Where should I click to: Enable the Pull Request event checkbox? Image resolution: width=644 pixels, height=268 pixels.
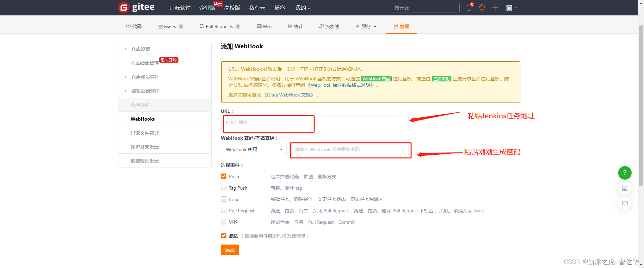coord(224,210)
